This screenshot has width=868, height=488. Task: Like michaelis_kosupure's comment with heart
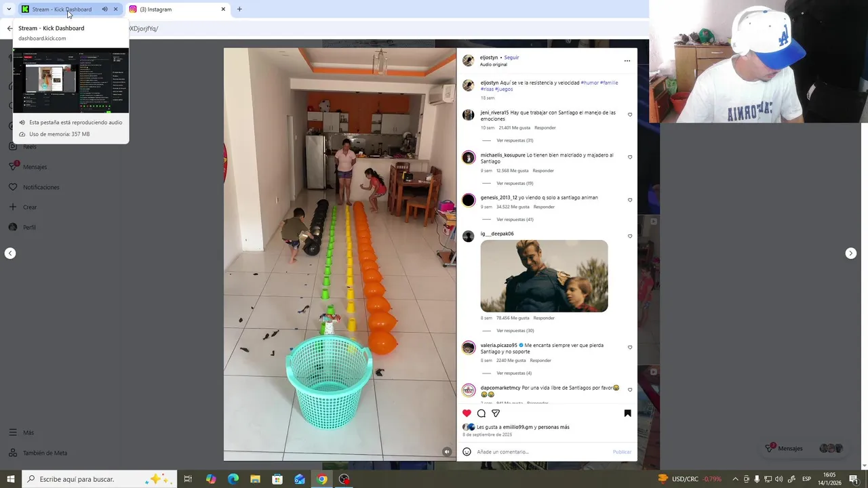(x=630, y=157)
